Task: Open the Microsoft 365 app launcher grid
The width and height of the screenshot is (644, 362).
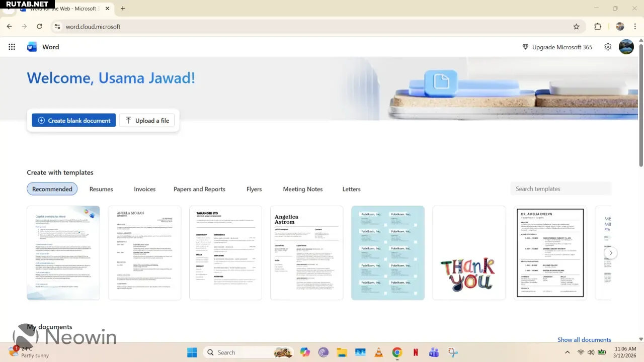Action: point(12,47)
